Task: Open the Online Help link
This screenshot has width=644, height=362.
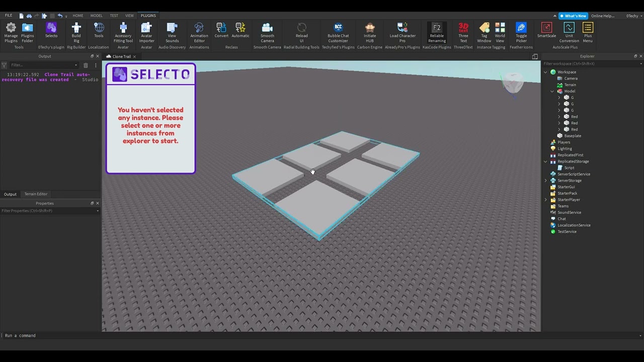Action: pos(602,16)
